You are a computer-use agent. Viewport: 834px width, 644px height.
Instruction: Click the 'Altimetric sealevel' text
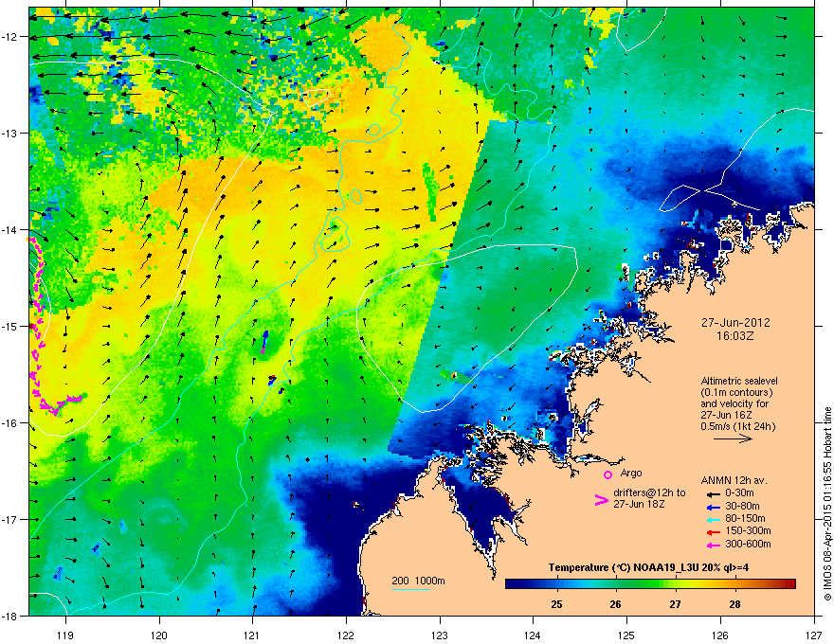pyautogui.click(x=739, y=381)
